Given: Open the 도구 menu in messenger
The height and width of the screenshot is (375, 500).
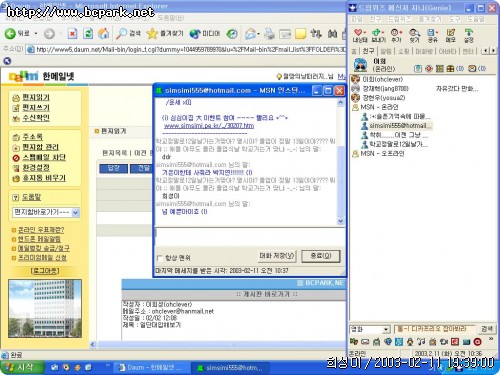Looking at the screenshot, I should [x=455, y=19].
